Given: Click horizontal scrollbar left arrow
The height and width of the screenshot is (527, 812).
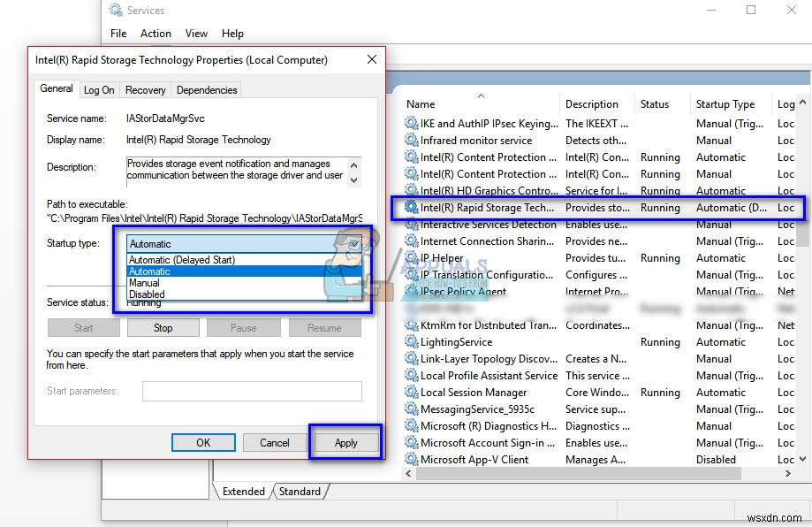Looking at the screenshot, I should (x=408, y=474).
